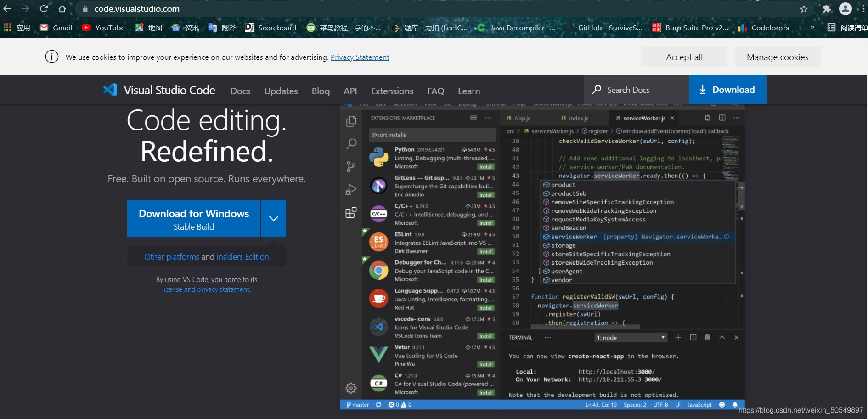The image size is (868, 419).
Task: Maximize terminal panel with up chevron
Action: click(722, 337)
